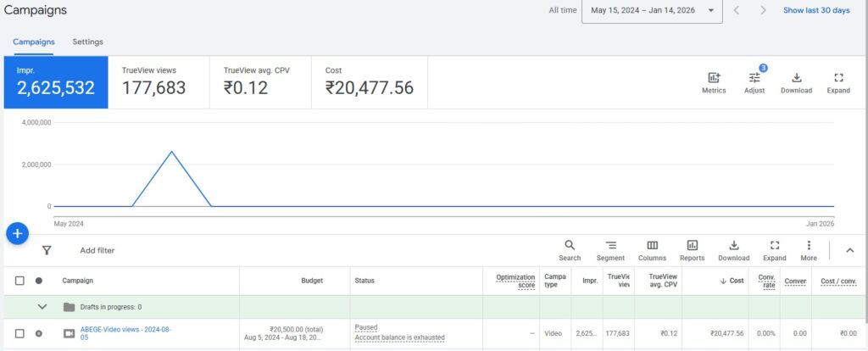Toggle the paused status icon of ABEGE campaign

coord(39,333)
